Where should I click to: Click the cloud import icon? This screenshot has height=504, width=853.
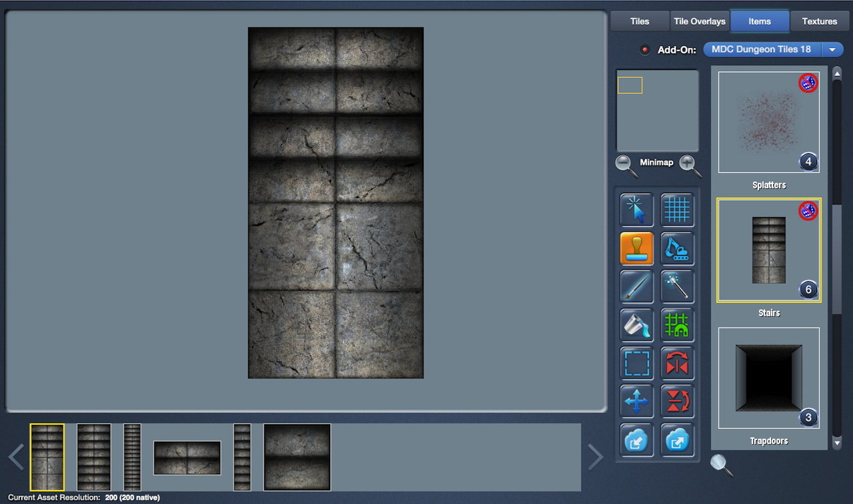point(636,439)
